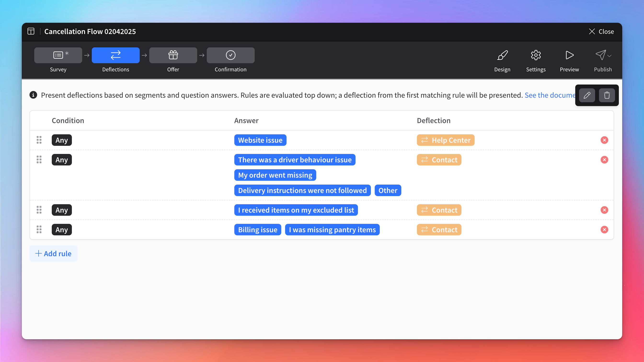Close the Cancellation Flow editor

pyautogui.click(x=601, y=31)
